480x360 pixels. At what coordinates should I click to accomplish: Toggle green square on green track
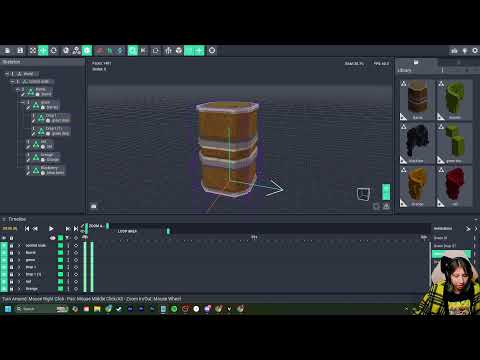click(60, 260)
